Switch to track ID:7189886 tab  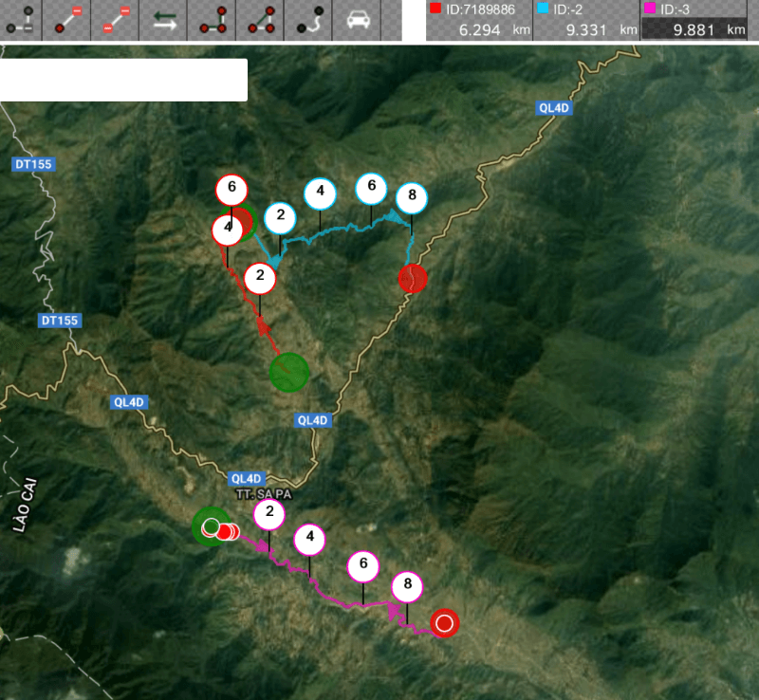pos(478,20)
